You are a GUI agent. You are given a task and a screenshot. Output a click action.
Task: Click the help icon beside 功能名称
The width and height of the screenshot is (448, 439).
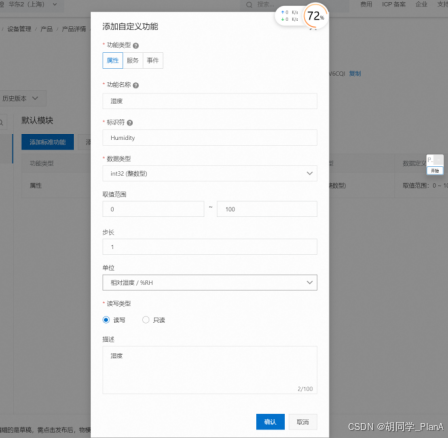(136, 85)
